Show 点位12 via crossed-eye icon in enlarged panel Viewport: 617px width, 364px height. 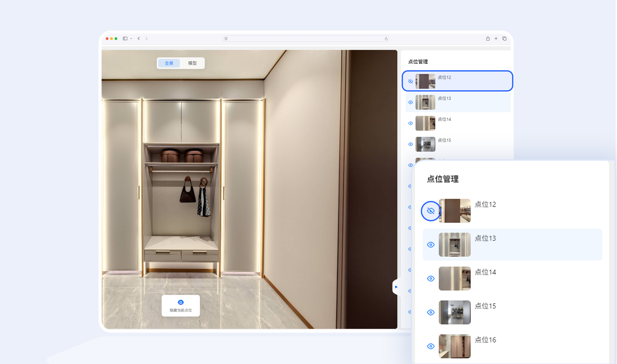(431, 211)
